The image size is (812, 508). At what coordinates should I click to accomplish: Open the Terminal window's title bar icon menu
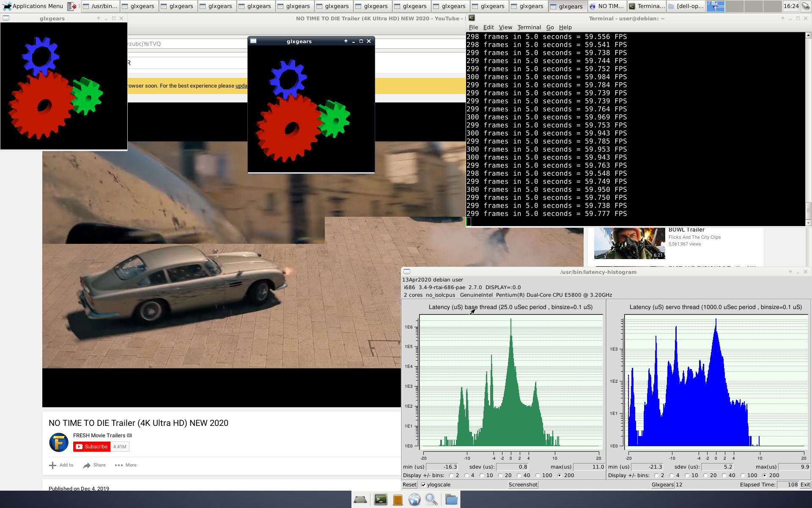pyautogui.click(x=472, y=18)
